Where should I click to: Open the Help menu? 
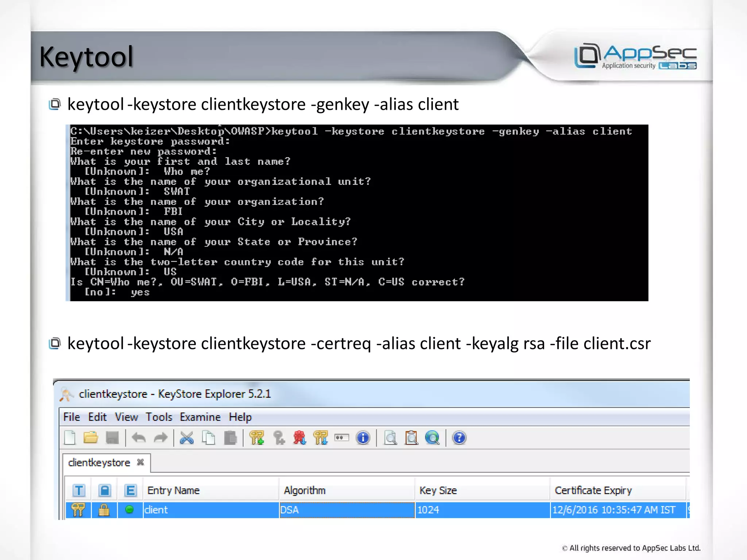(240, 417)
